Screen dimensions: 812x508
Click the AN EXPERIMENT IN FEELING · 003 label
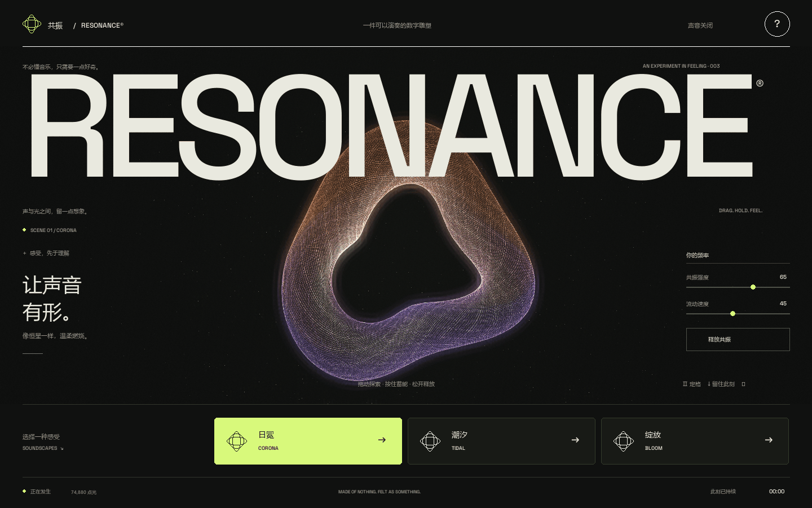click(x=681, y=66)
